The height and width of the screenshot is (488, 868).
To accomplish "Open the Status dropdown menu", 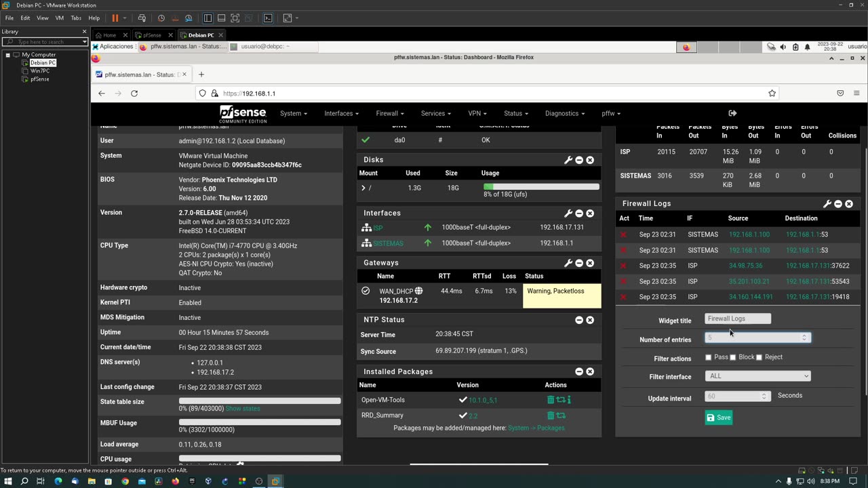I will coord(516,113).
